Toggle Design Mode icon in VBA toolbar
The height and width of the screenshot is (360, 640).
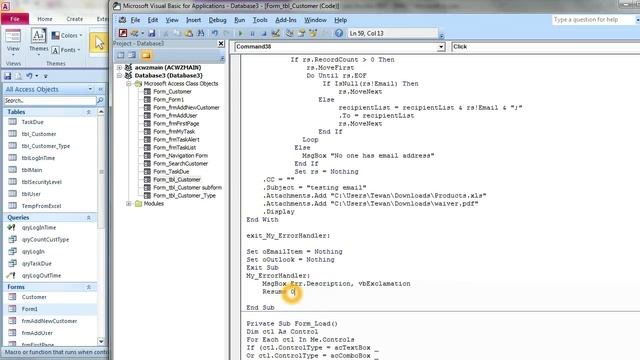(x=276, y=33)
